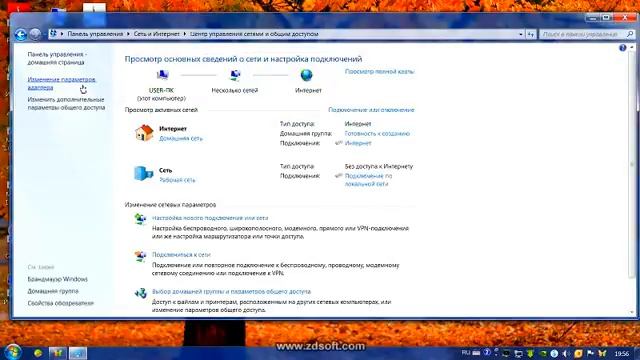
Task: Click the house icon for Интернет network
Action: [x=144, y=133]
